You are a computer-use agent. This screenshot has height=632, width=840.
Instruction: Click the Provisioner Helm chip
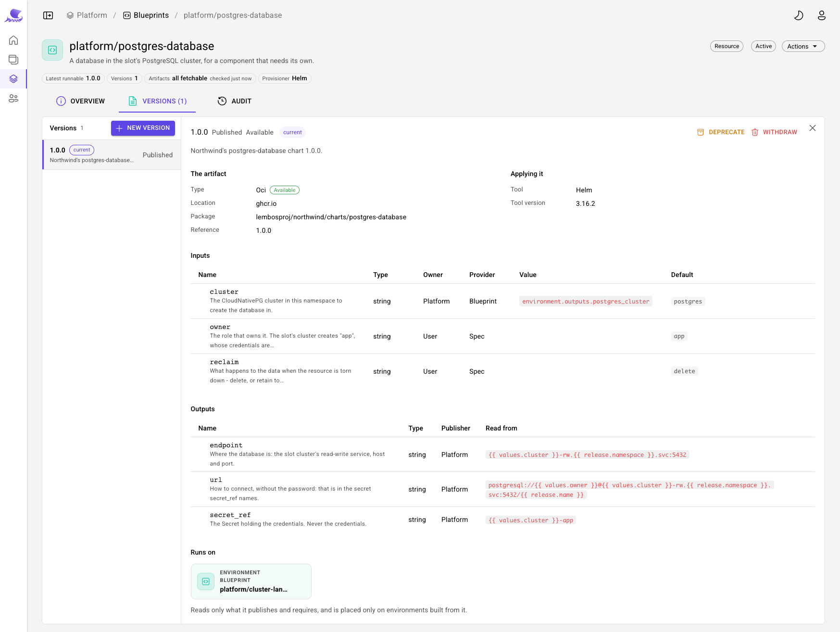pyautogui.click(x=285, y=78)
